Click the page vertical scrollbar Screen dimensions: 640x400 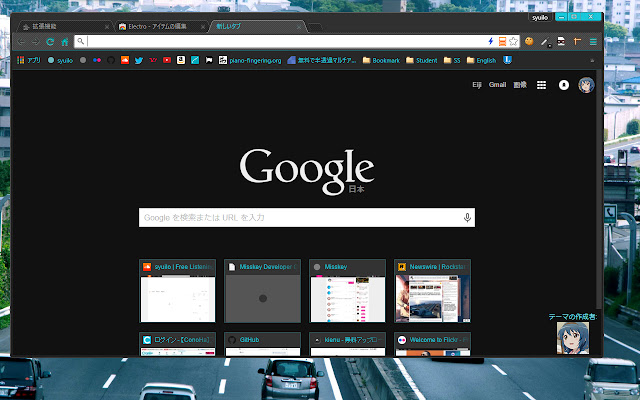click(x=599, y=190)
